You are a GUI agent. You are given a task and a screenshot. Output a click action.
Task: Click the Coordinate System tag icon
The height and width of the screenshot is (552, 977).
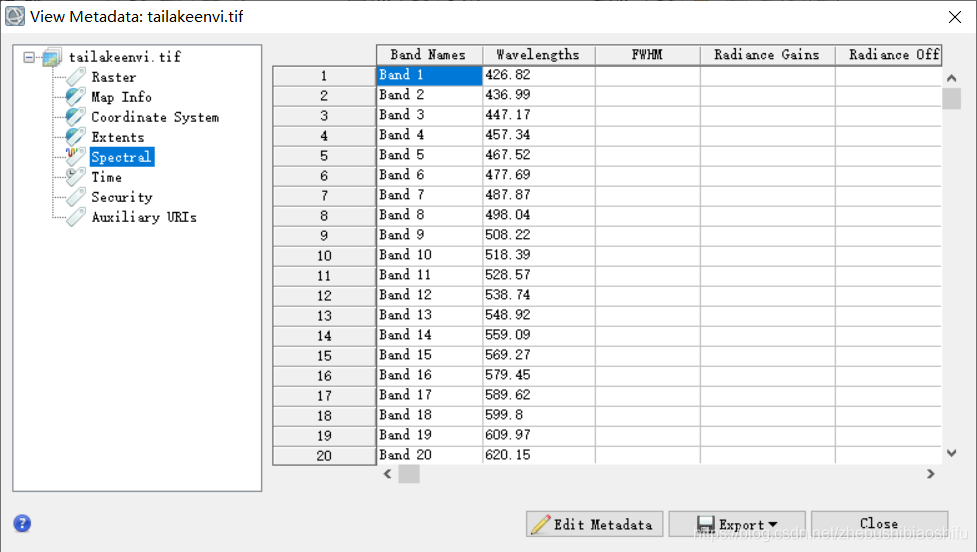pyautogui.click(x=75, y=117)
